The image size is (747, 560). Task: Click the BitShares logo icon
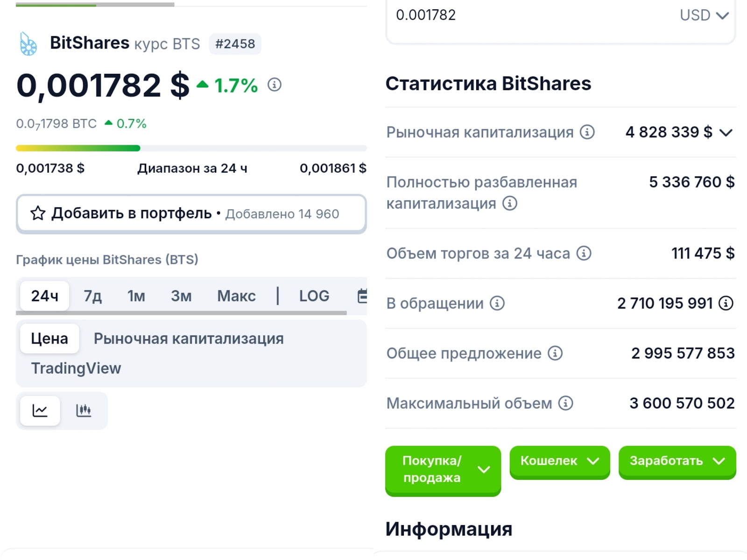(28, 44)
